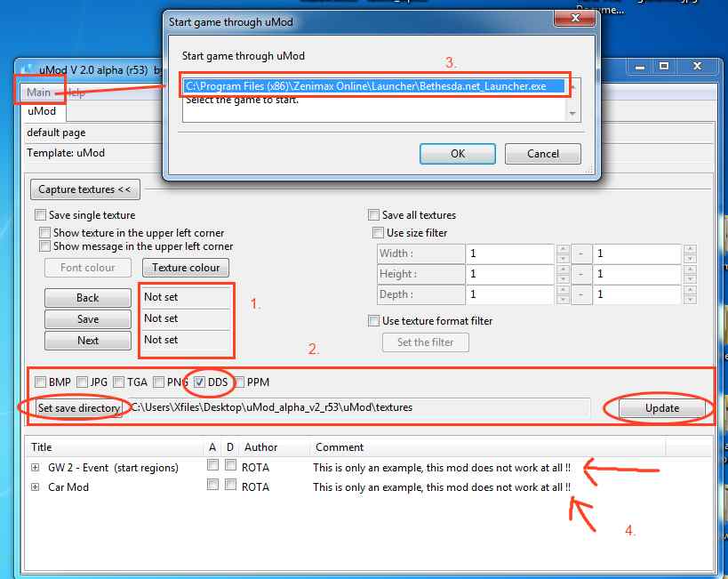Enable Use size filter checkbox
Viewport: 728px width, 579px height.
379,233
